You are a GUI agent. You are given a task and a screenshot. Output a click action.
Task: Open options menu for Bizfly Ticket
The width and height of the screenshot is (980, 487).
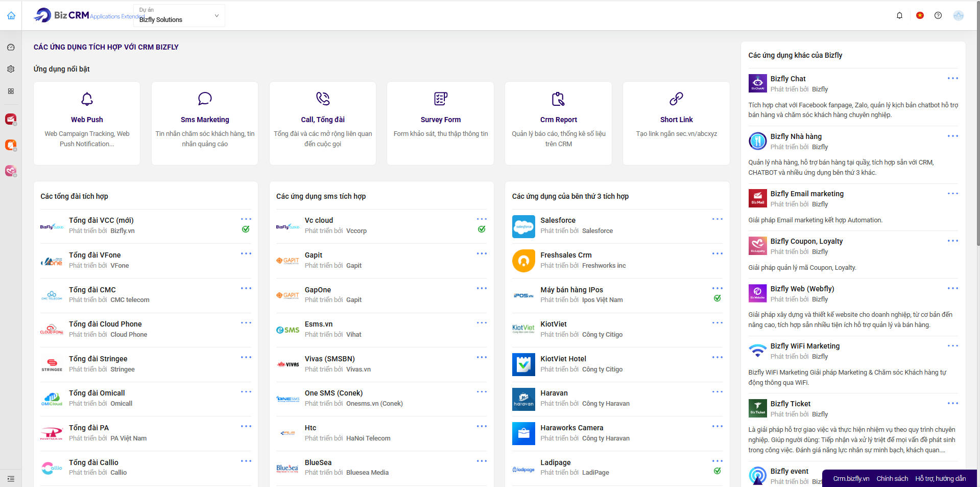[x=953, y=403]
